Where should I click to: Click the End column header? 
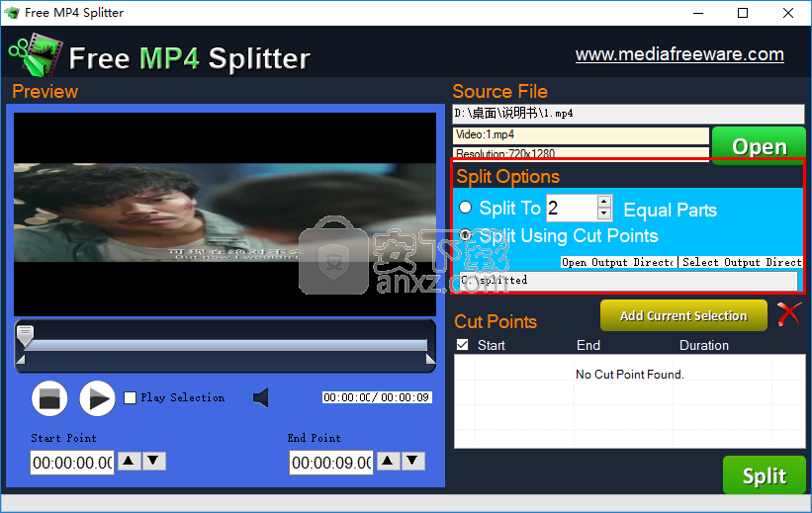[588, 345]
